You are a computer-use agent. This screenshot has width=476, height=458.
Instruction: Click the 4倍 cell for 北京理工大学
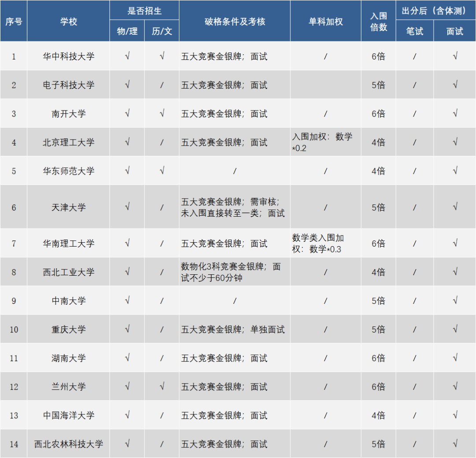(x=379, y=142)
